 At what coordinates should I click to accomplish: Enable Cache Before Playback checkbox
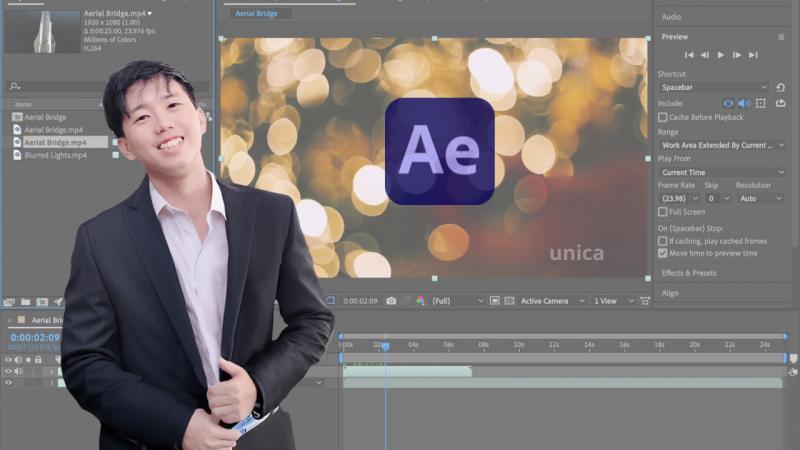(662, 117)
